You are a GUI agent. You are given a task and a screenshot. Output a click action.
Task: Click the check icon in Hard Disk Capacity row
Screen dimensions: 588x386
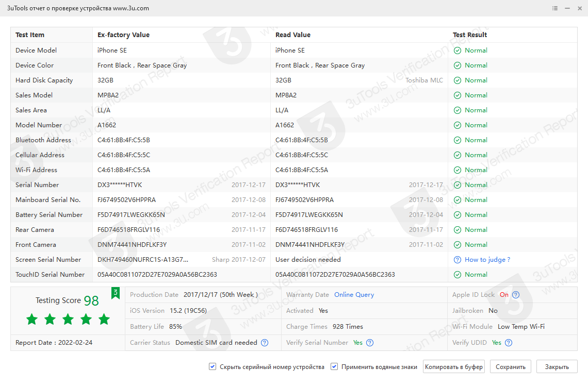pos(458,80)
